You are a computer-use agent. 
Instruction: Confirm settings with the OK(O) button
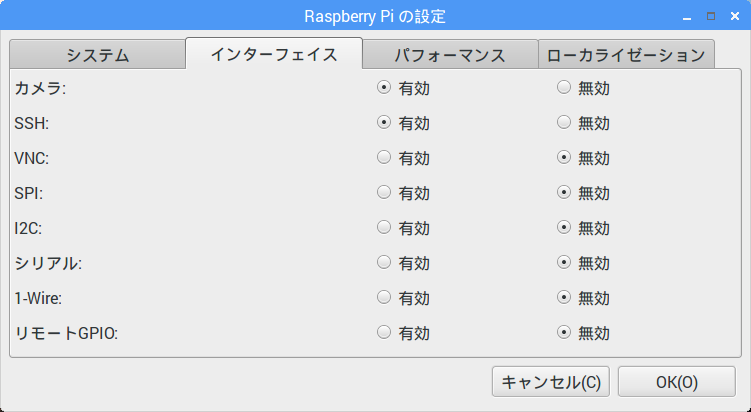pos(677,382)
